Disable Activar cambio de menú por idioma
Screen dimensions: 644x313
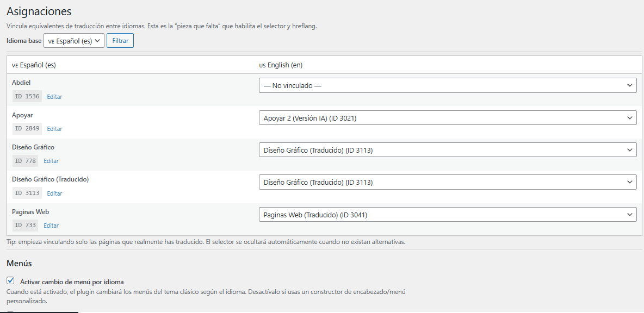(10, 280)
